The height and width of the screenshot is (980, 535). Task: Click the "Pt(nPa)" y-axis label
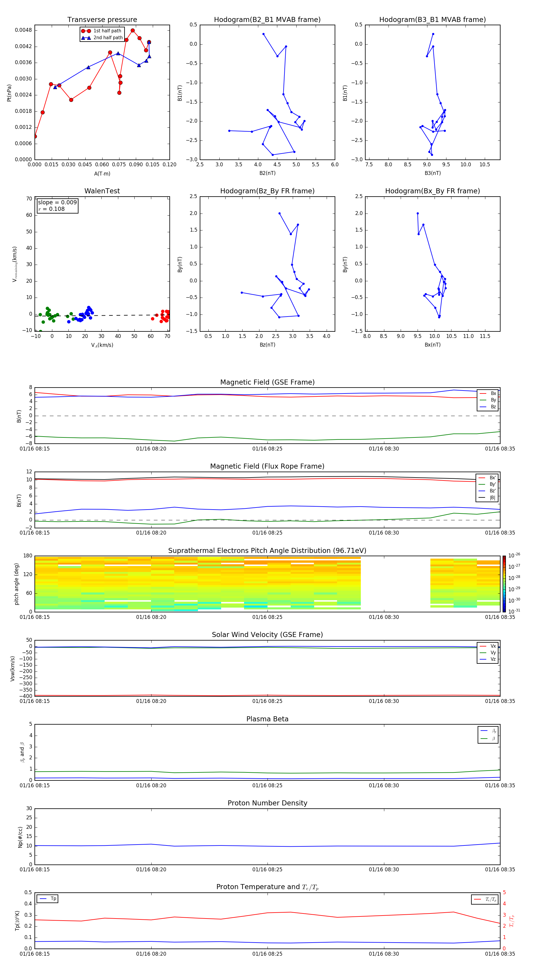(x=9, y=93)
